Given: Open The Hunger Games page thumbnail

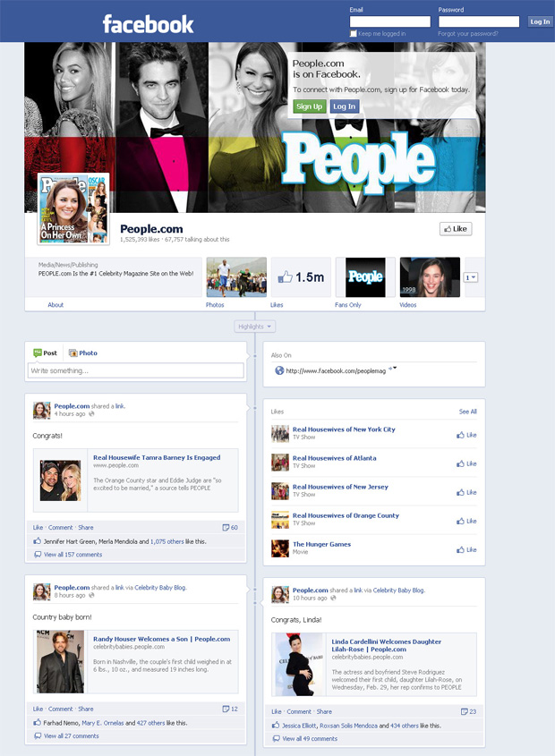Looking at the screenshot, I should (x=280, y=548).
